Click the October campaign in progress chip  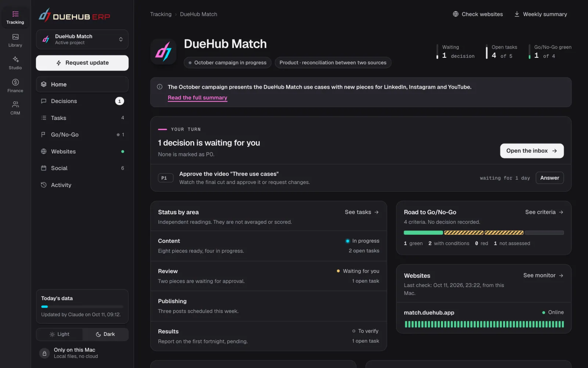pos(227,63)
